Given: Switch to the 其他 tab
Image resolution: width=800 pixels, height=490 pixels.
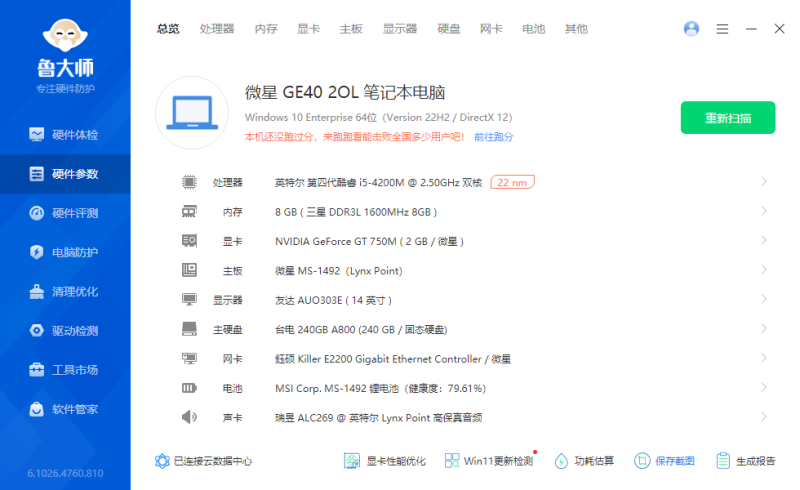Looking at the screenshot, I should tap(576, 29).
